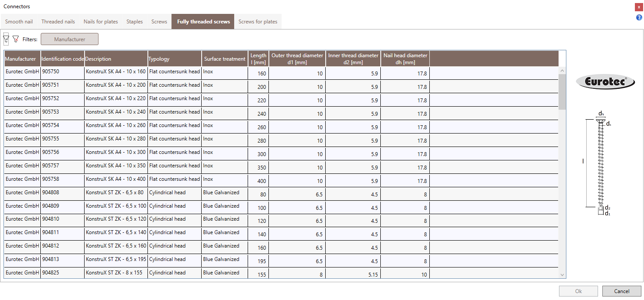644x300 pixels.
Task: Select row KonstruX ST ZK - 6,5 x 140
Action: click(281, 234)
